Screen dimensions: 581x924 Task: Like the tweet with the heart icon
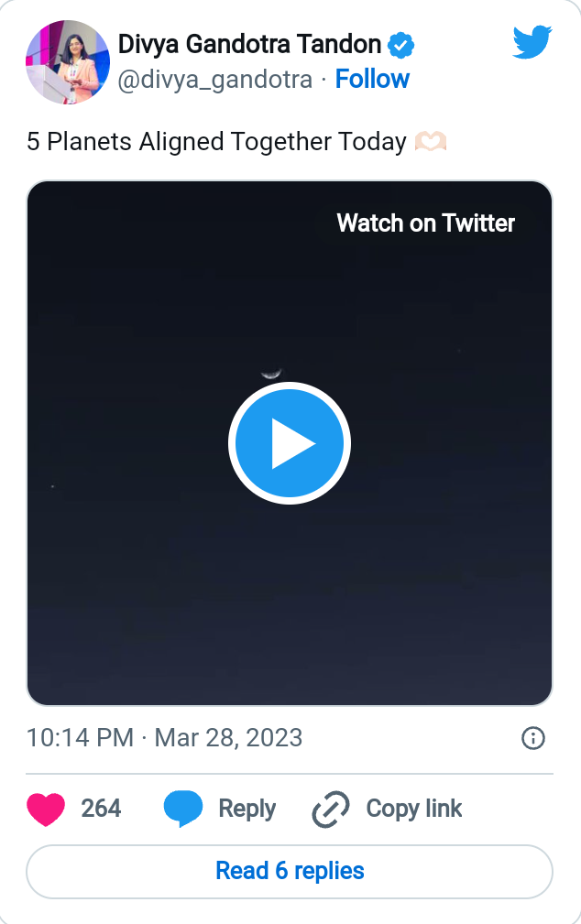click(46, 810)
